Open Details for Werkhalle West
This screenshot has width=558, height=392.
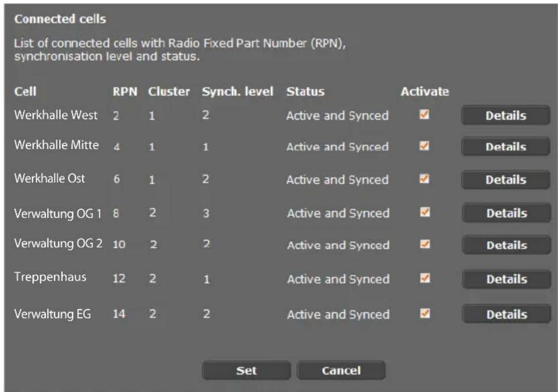click(506, 115)
